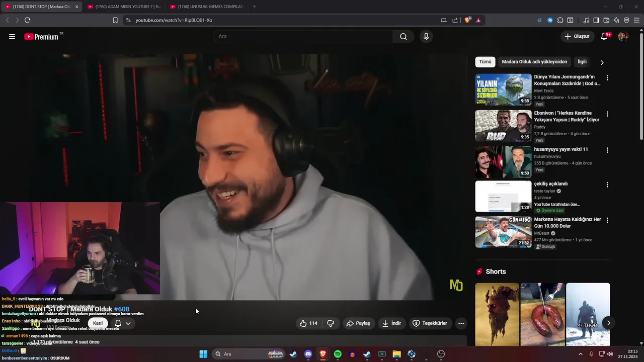The width and height of the screenshot is (644, 362).
Task: Click the share page icon in address bar
Action: [x=455, y=20]
